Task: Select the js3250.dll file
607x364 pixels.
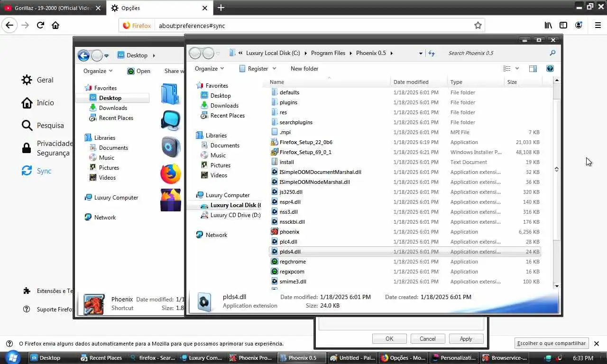Action: point(291,192)
